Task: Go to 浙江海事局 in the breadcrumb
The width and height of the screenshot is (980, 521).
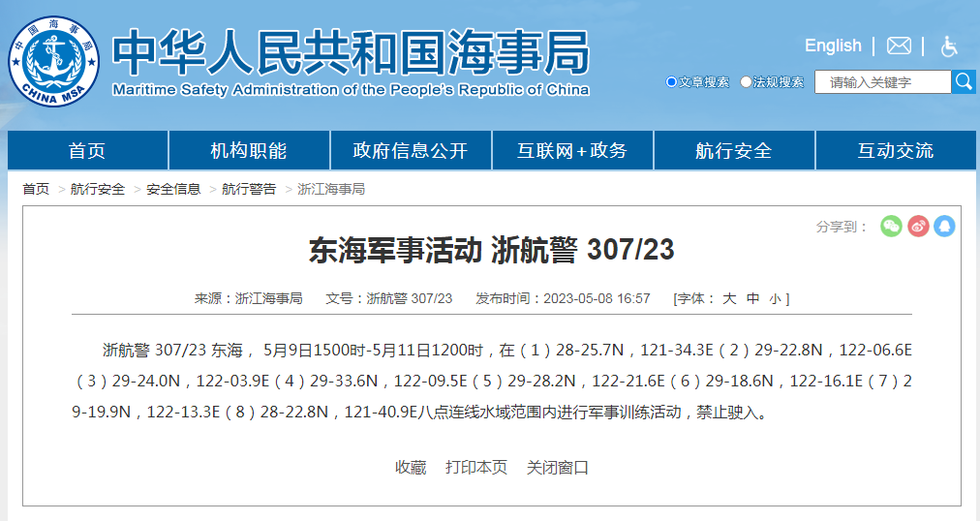Action: pos(331,189)
